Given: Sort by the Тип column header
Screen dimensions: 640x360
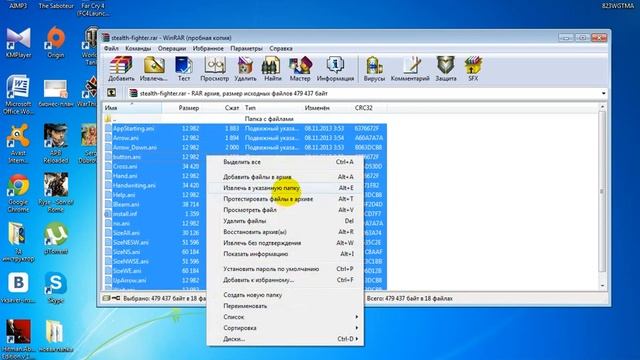Looking at the screenshot, I should [x=271, y=108].
